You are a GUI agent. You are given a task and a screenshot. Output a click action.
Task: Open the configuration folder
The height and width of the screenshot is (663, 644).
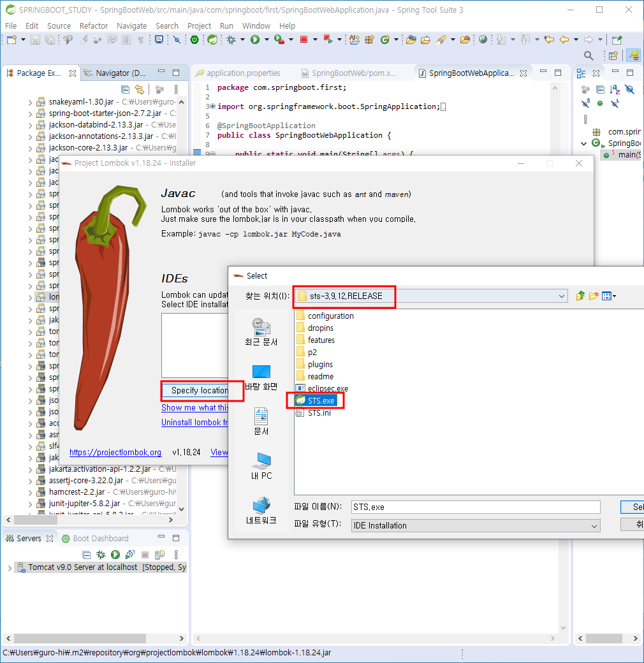pos(325,316)
